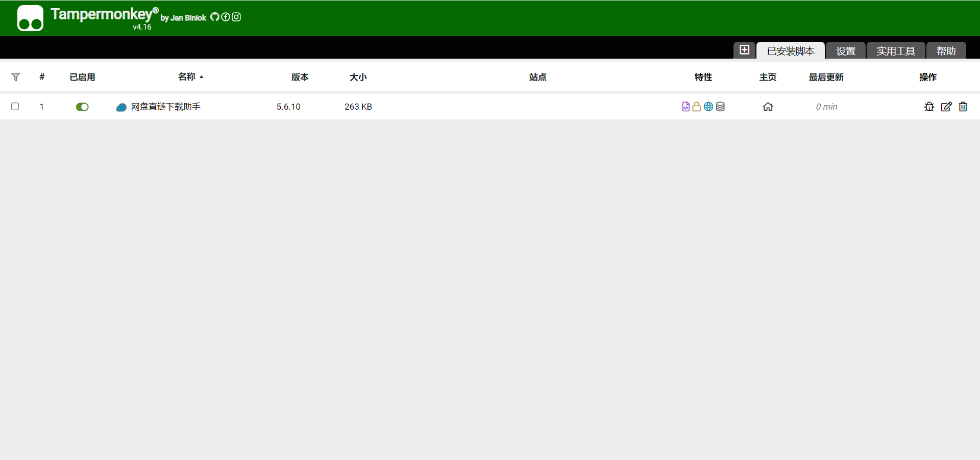Click the Tampermonkey title text
This screenshot has height=460, width=980.
[105, 14]
